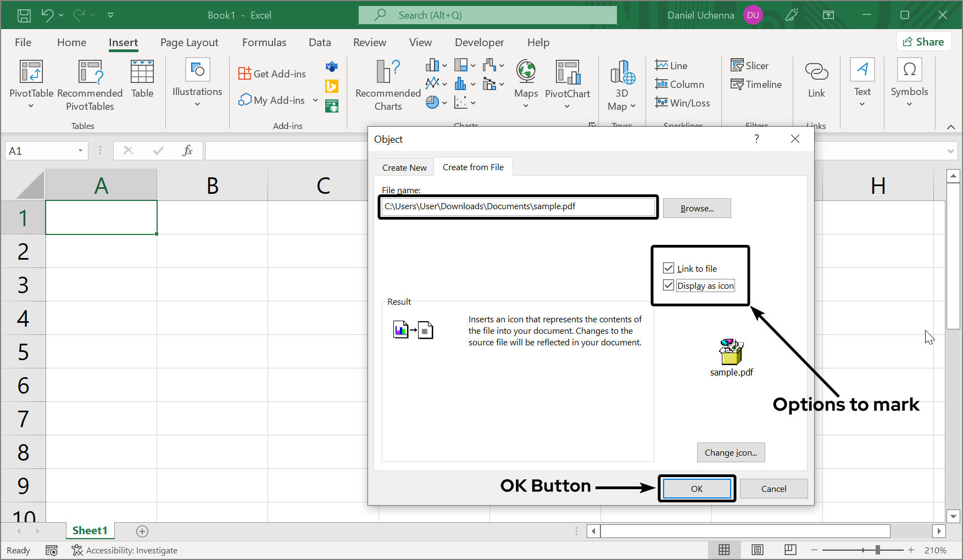Switch to Page Break Preview view

pos(790,550)
